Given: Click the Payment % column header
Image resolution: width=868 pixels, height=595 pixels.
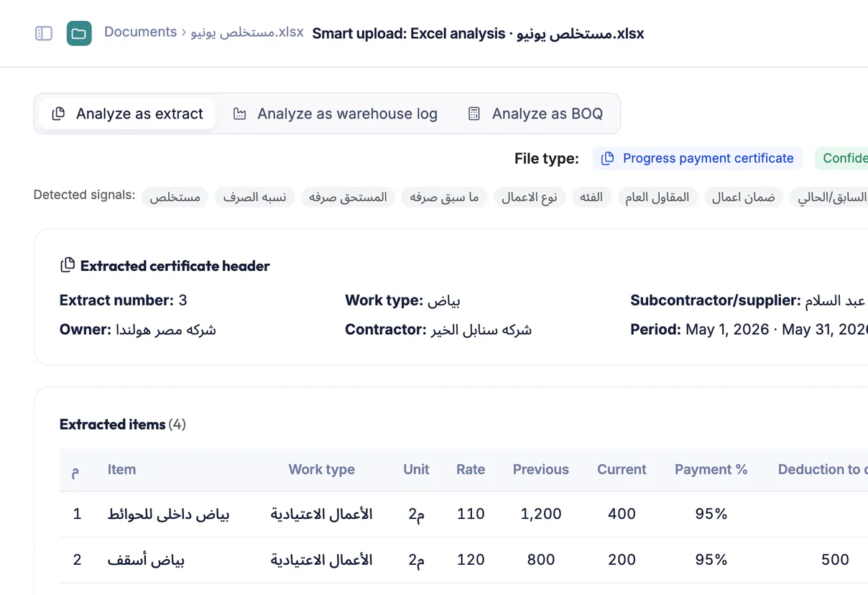Looking at the screenshot, I should 711,469.
